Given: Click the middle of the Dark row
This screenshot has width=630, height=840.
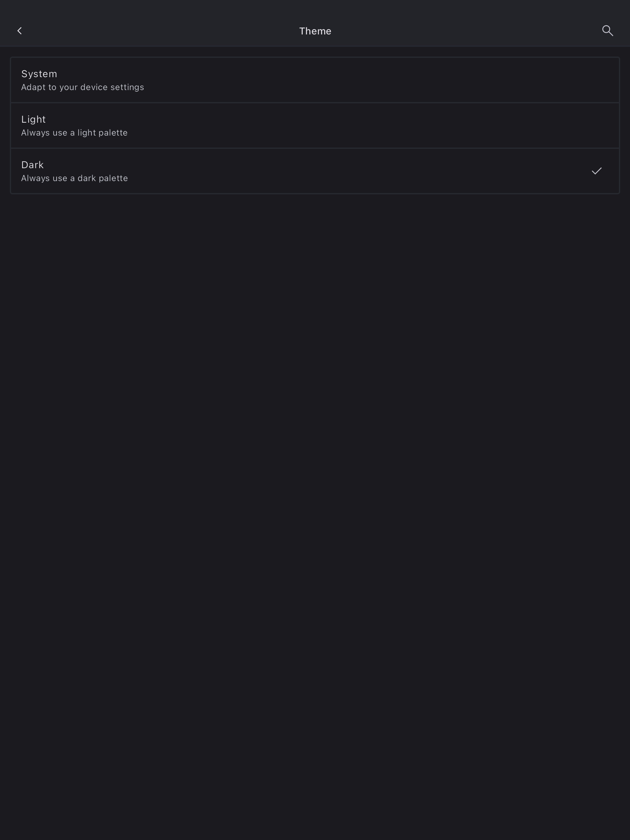Looking at the screenshot, I should pos(315,171).
